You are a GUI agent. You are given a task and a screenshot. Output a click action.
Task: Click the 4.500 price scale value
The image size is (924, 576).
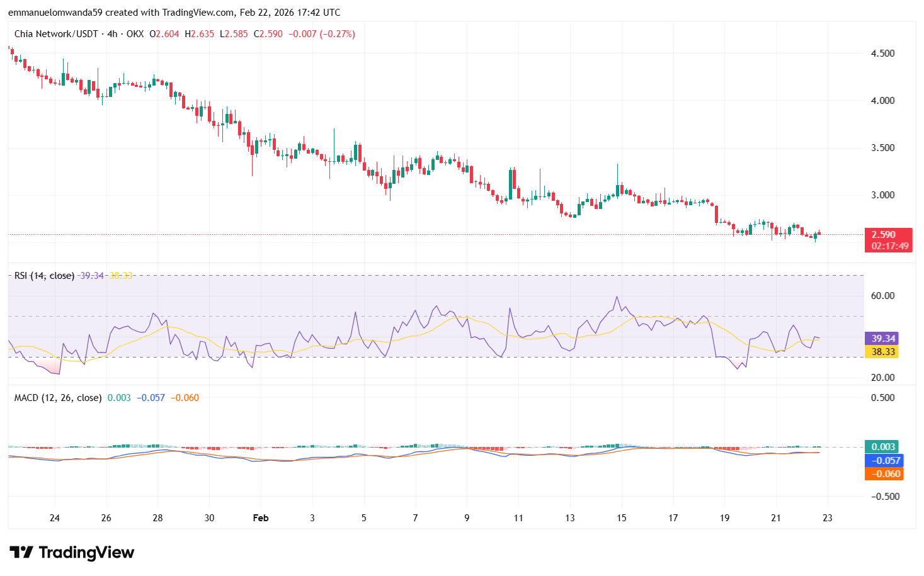(882, 53)
